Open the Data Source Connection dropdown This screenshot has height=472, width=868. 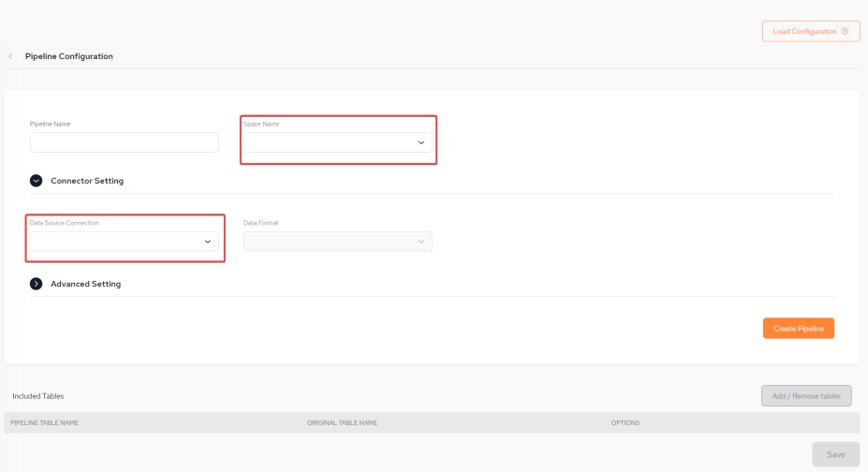click(124, 242)
